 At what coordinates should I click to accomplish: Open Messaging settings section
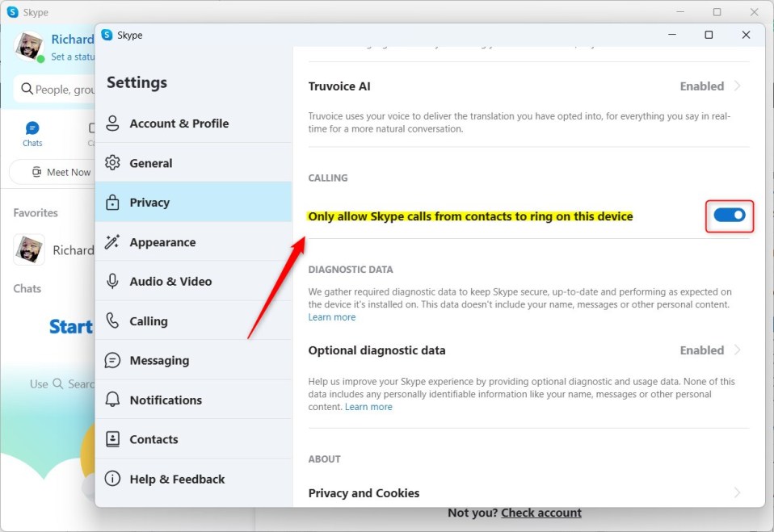[194, 360]
